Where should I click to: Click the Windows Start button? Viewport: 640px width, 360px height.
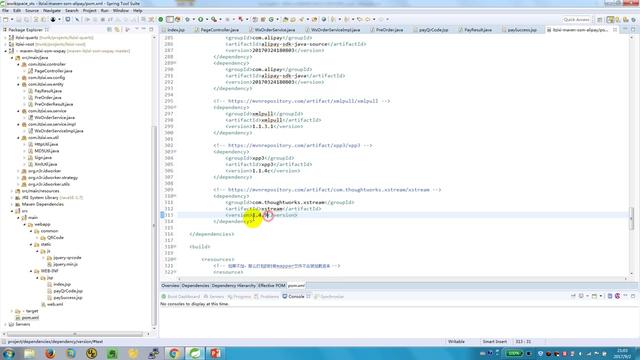coord(9,353)
